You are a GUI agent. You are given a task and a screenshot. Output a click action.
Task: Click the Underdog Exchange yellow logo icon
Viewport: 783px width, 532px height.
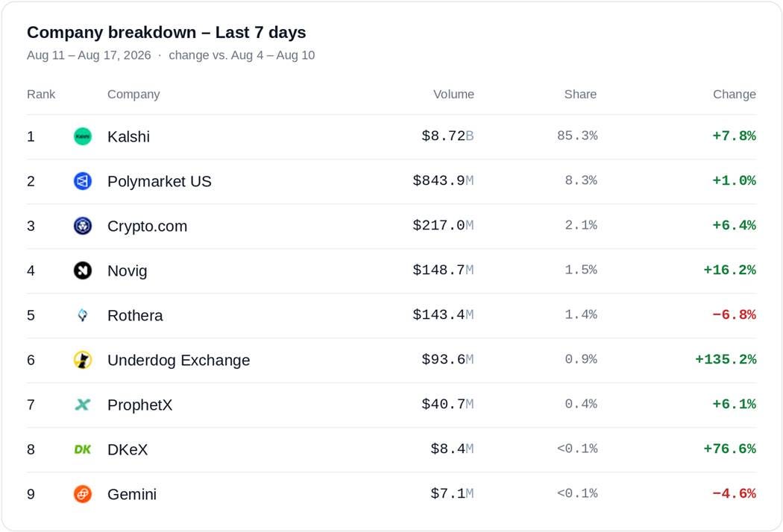[82, 360]
